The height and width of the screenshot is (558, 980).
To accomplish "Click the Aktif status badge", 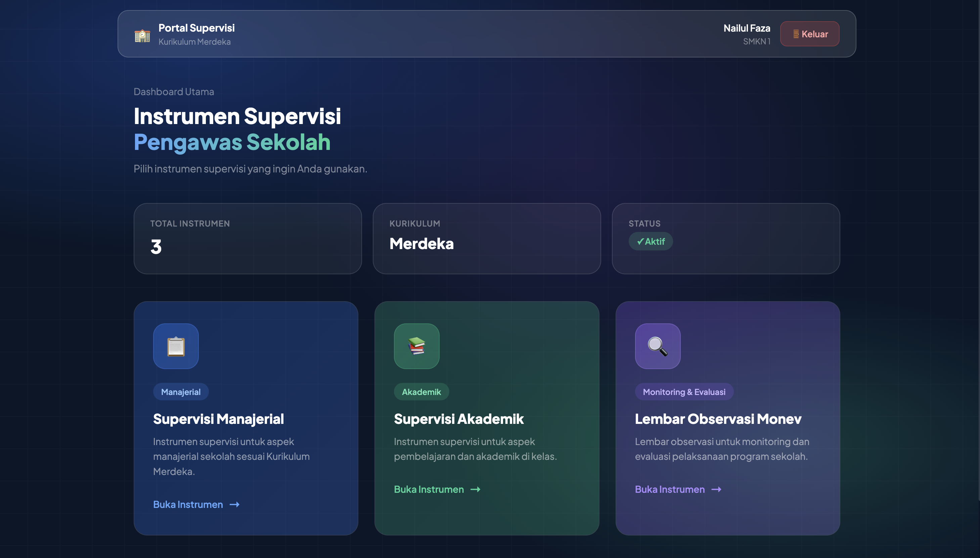I will [651, 241].
